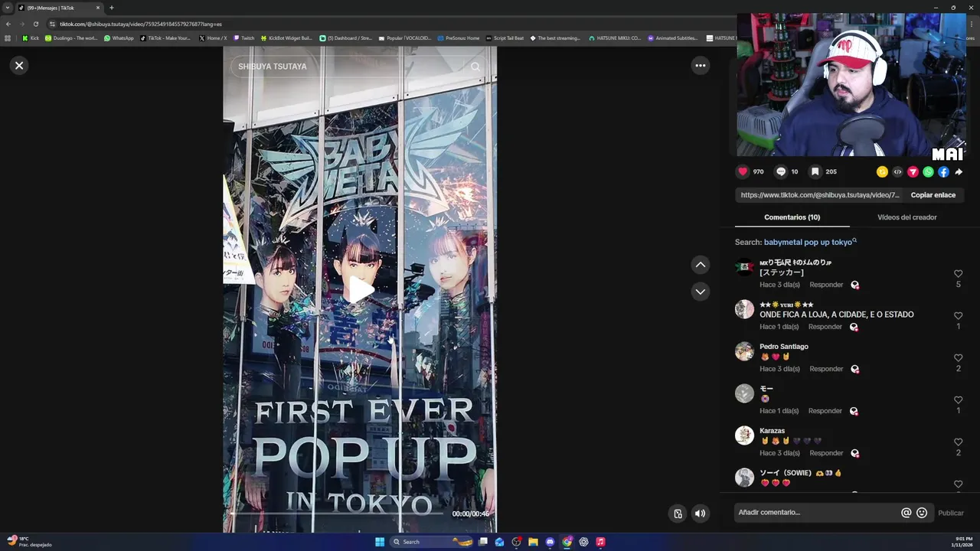Open Pedro Santiago's profile name
Viewport: 980px width, 551px height.
[784, 347]
